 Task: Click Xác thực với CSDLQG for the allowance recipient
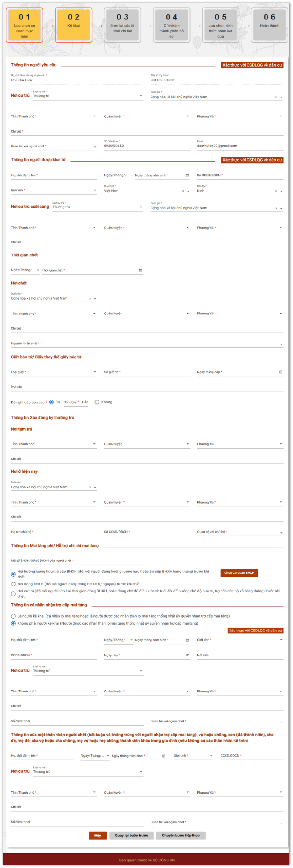click(256, 631)
